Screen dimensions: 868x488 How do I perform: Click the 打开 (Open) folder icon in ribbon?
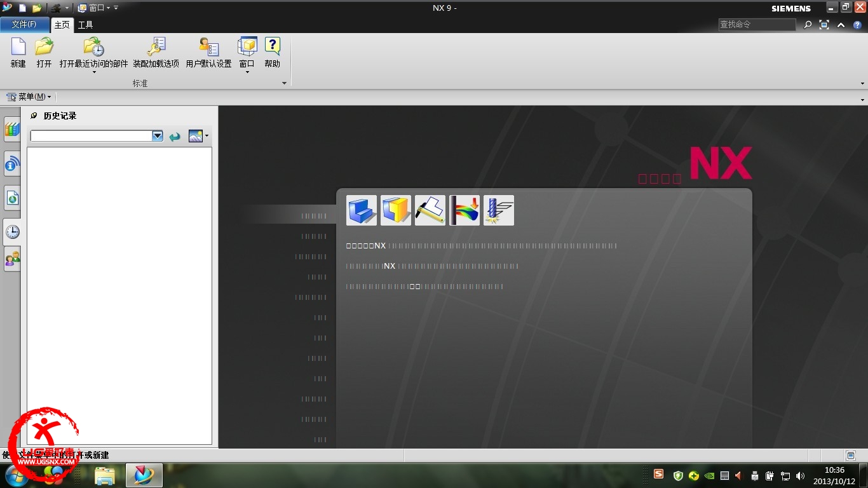[x=44, y=46]
